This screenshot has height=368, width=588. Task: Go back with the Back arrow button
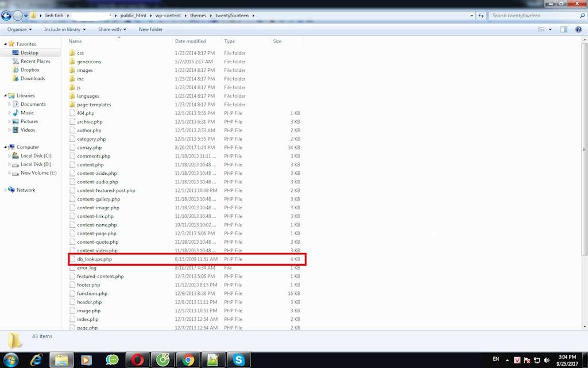coord(6,16)
